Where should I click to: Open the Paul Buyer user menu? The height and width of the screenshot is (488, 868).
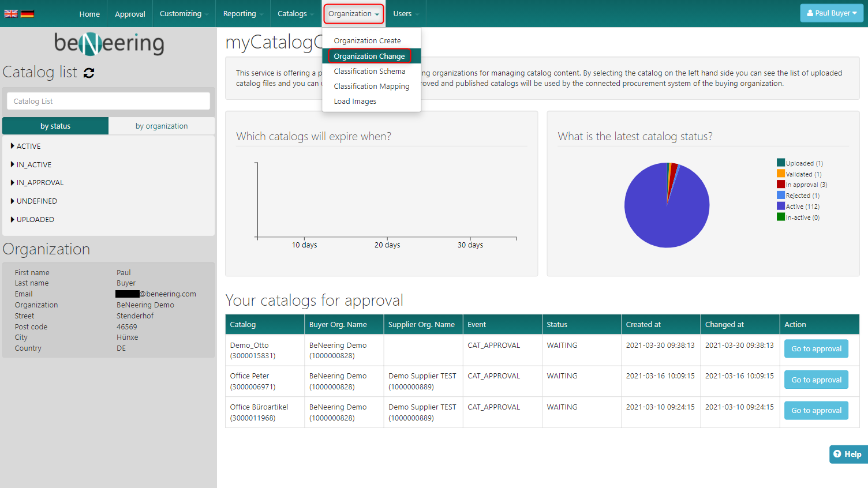pos(831,13)
